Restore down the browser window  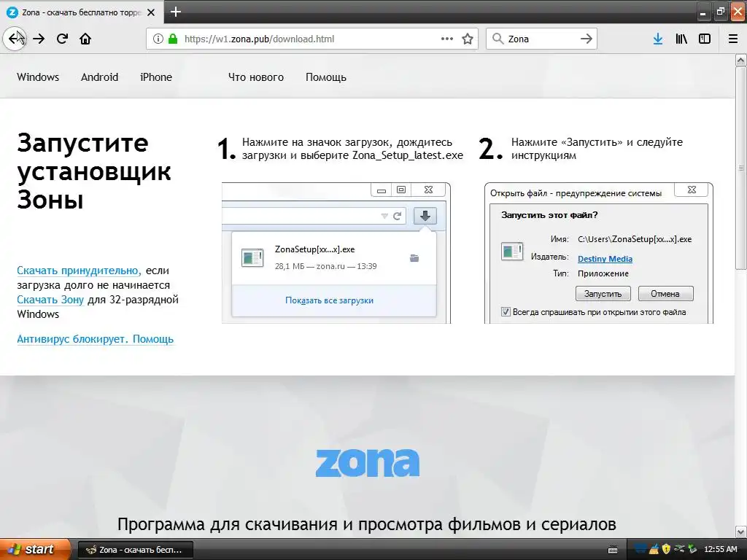720,12
